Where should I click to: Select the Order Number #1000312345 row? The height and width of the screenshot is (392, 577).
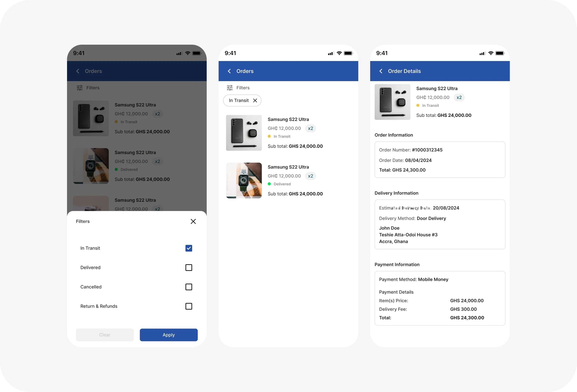(411, 150)
